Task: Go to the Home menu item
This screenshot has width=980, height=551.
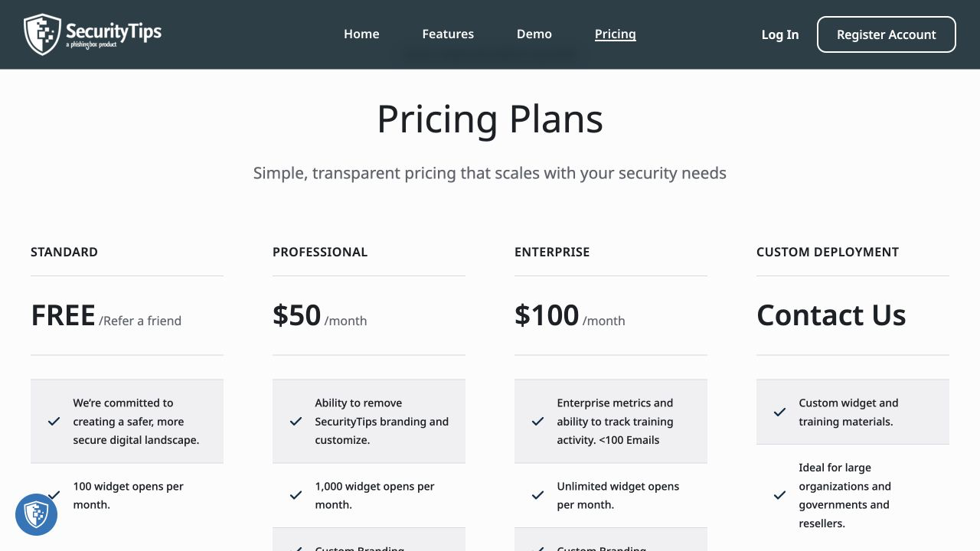Action: pos(361,34)
